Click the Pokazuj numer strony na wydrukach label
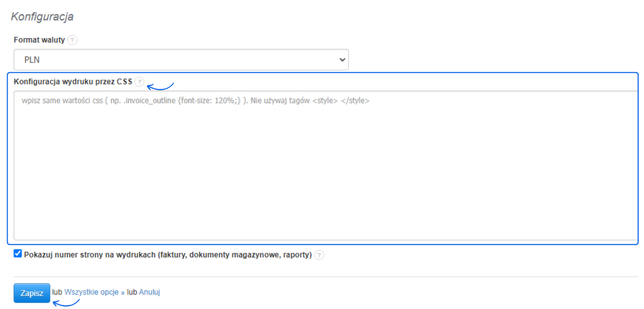644x309 pixels. tap(168, 255)
